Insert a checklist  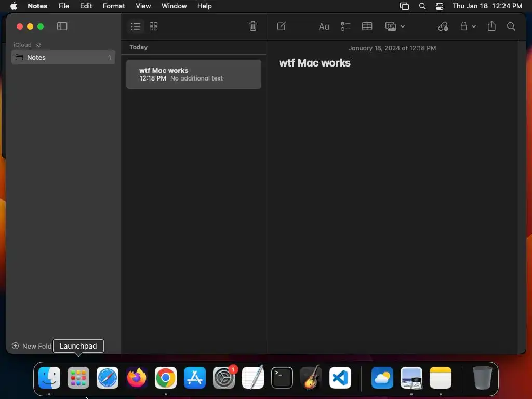point(345,26)
